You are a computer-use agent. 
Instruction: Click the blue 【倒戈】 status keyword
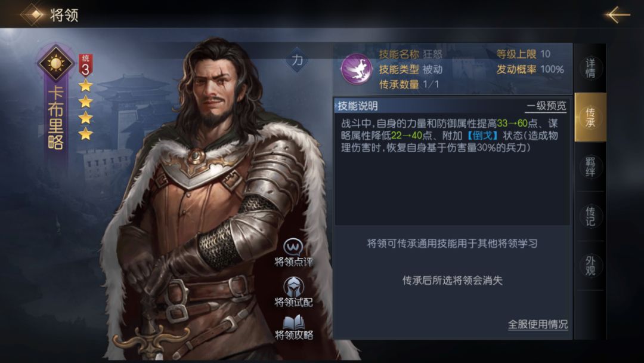coord(482,136)
